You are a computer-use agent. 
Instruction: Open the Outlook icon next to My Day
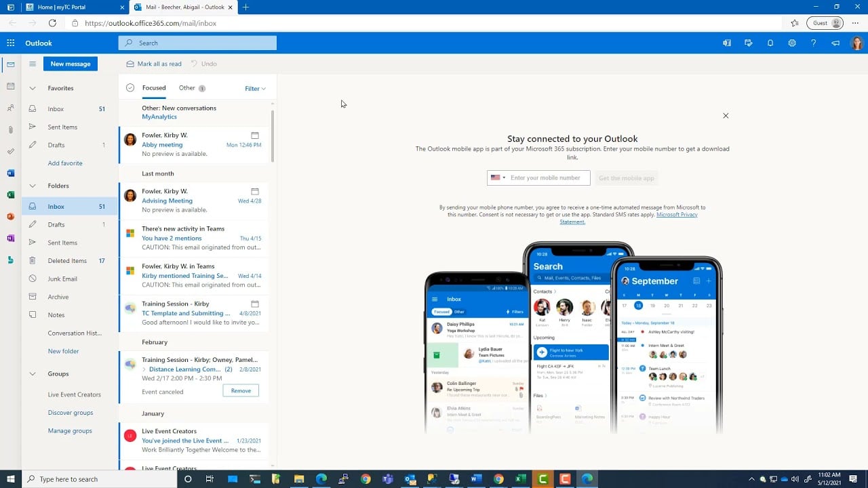[x=727, y=43]
